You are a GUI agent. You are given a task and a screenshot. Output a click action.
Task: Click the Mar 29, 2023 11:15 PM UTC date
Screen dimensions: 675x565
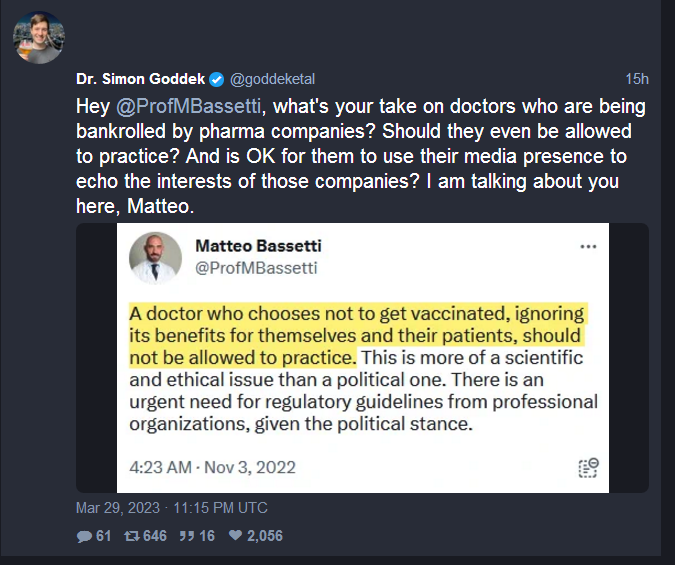[172, 508]
